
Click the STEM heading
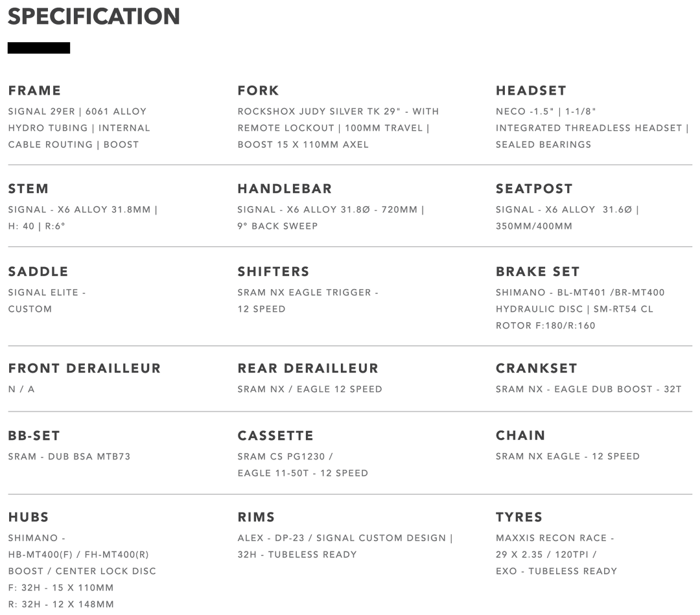[28, 189]
